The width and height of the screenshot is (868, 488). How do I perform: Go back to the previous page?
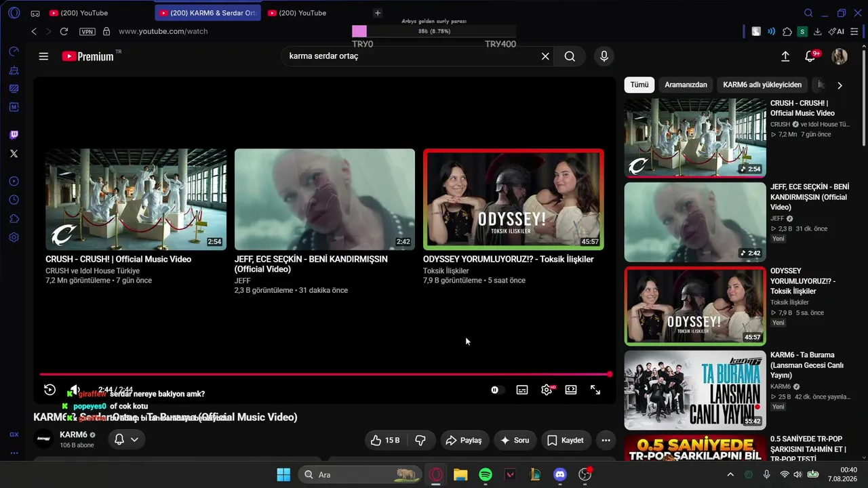34,31
